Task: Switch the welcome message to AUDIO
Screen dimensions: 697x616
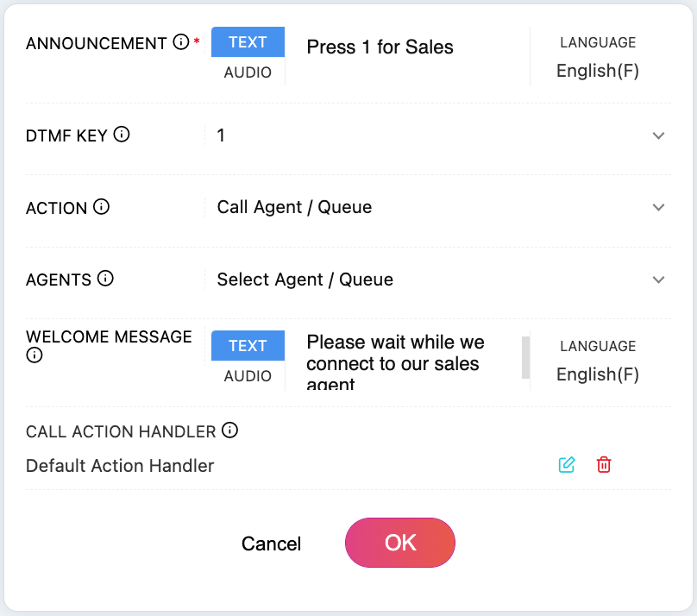Action: [248, 376]
